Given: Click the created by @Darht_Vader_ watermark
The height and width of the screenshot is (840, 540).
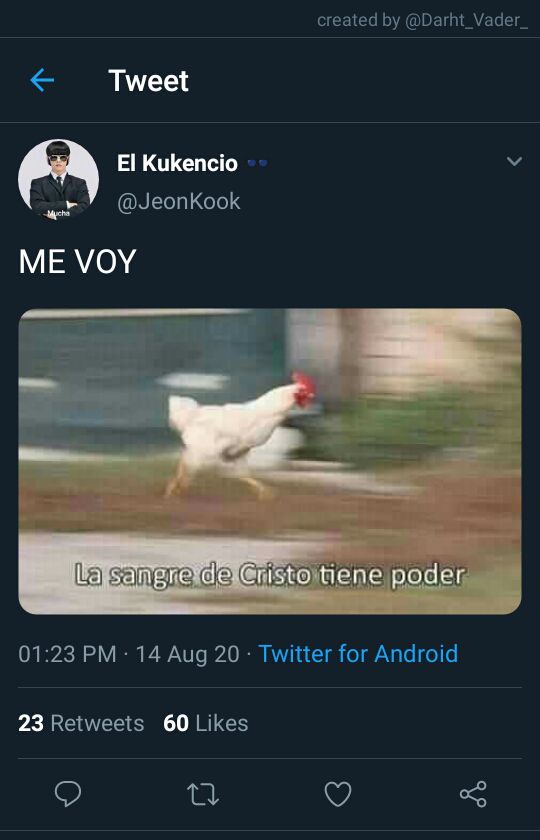Looking at the screenshot, I should (422, 20).
